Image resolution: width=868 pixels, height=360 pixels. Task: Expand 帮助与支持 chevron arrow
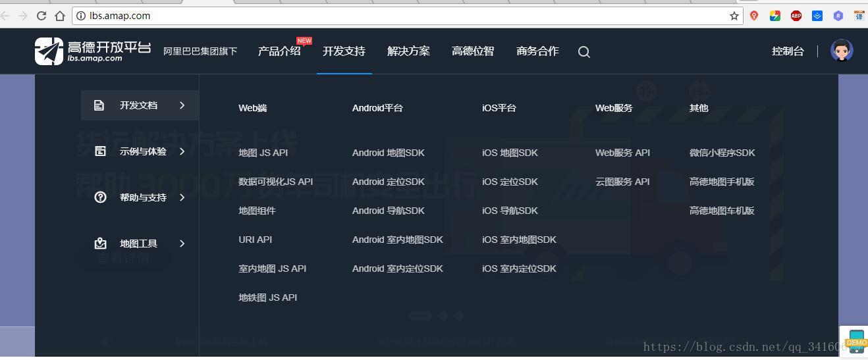pos(182,197)
